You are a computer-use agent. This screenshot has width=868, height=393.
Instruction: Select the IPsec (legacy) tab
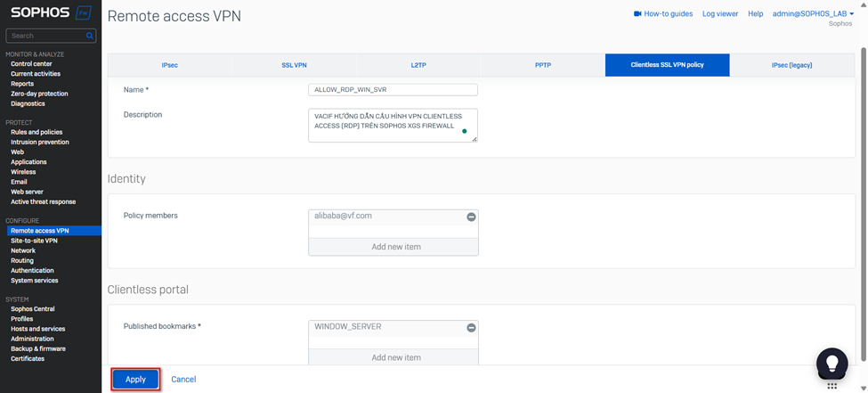tap(791, 65)
